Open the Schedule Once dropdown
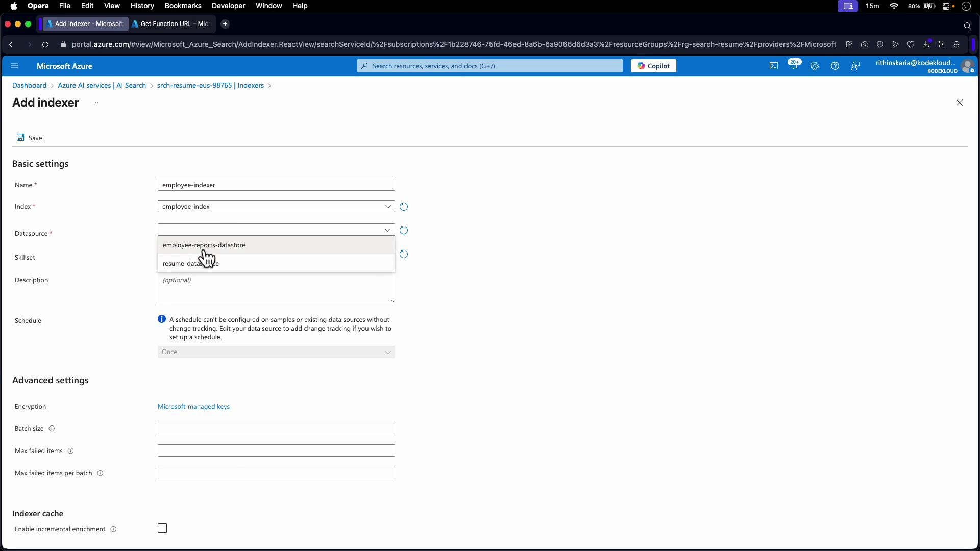The height and width of the screenshot is (551, 980). tap(276, 352)
